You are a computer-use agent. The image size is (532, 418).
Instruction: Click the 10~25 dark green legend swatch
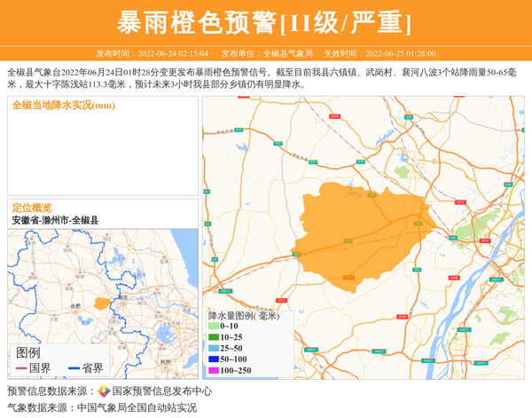[213, 337]
